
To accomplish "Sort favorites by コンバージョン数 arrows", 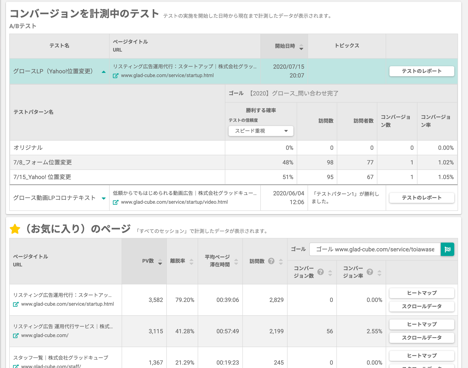I will point(330,273).
